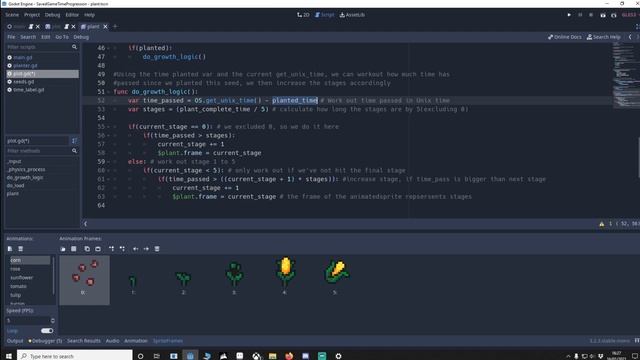The height and width of the screenshot is (360, 640).
Task: Collapse the script list panel arrow
Action: point(85,224)
